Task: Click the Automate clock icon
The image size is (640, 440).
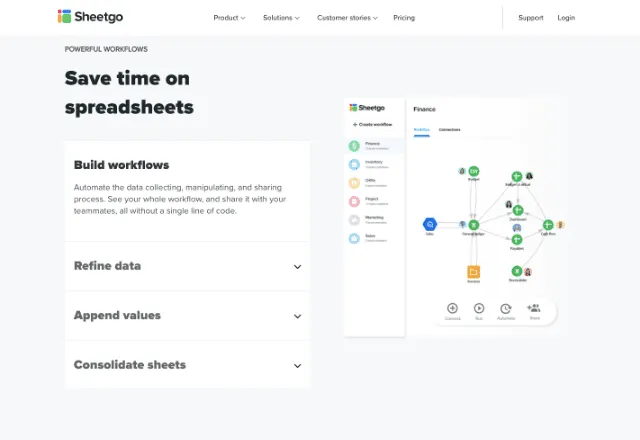Action: click(506, 309)
